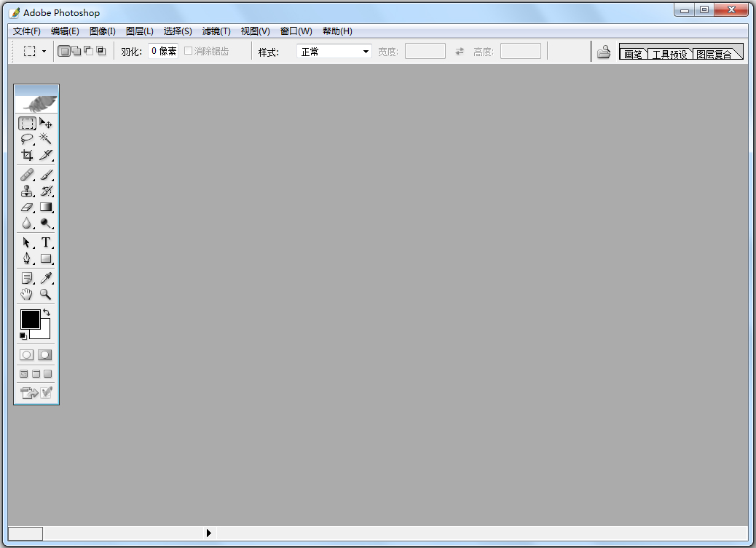Screen dimensions: 756x548
Task: Open the 图像(I) menu
Action: coord(103,31)
